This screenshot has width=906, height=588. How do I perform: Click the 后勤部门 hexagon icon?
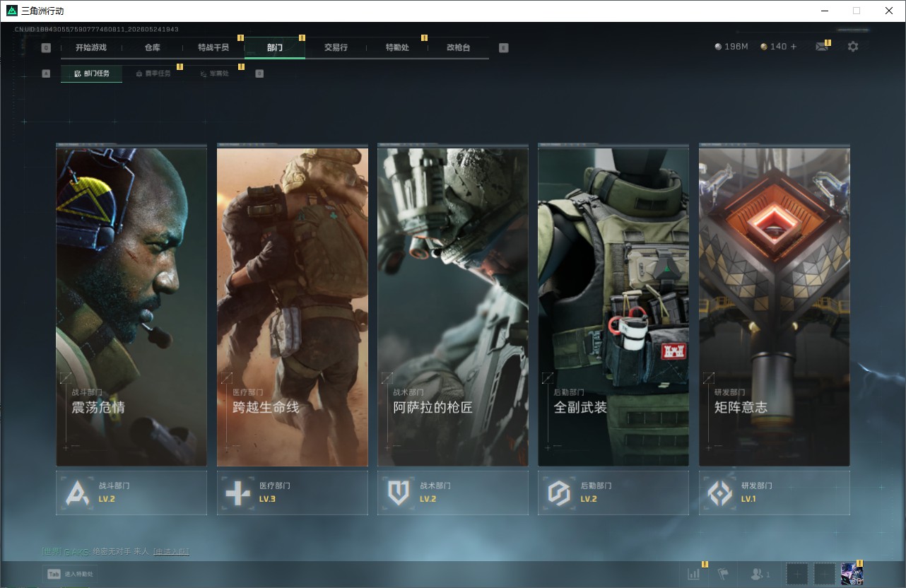(x=559, y=493)
